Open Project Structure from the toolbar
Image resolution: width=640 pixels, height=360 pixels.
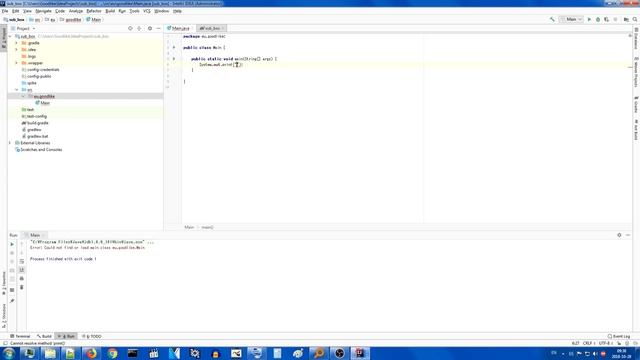pos(626,19)
